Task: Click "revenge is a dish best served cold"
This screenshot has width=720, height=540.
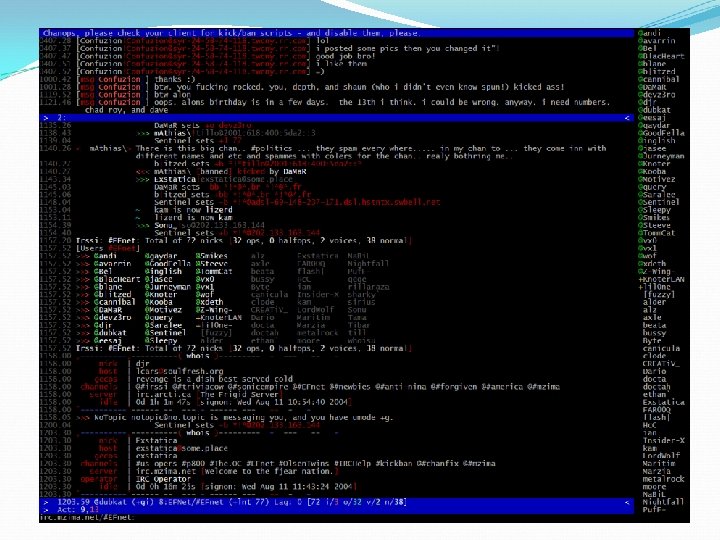Action: point(214,379)
